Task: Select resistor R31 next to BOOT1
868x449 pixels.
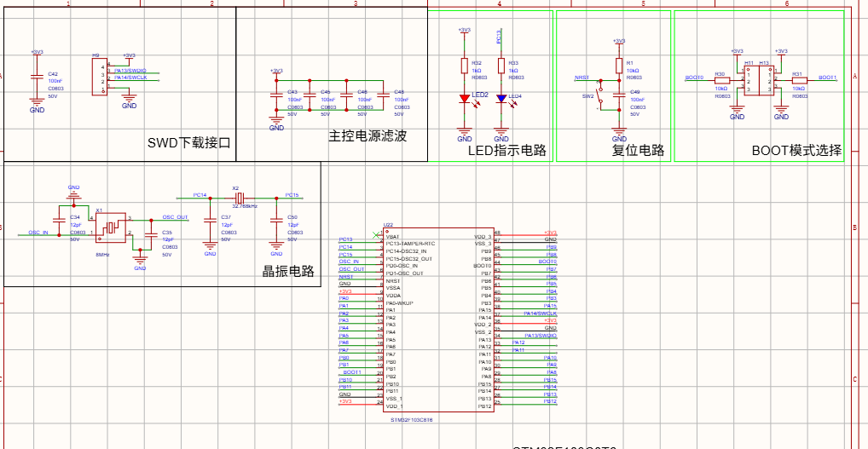Action: [x=800, y=80]
